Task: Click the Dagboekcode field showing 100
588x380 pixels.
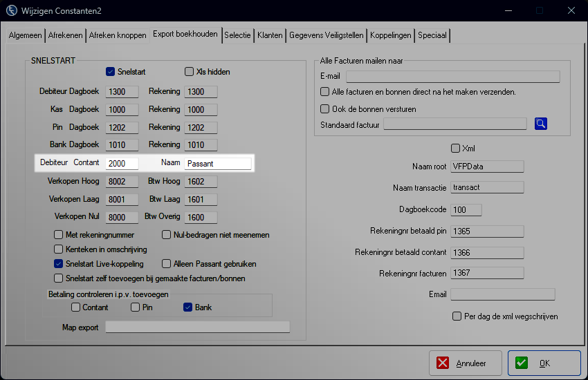Action: [466, 209]
